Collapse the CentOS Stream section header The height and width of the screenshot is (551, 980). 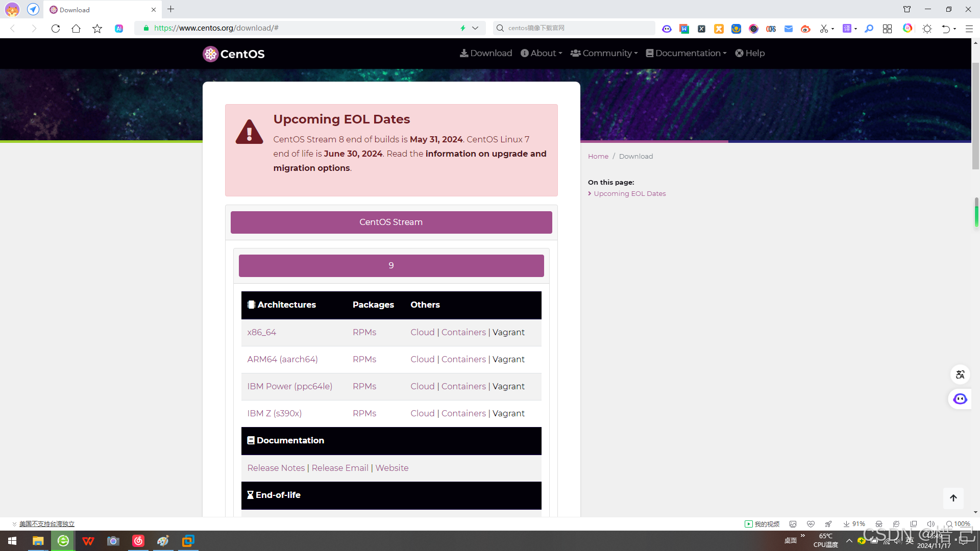391,222
